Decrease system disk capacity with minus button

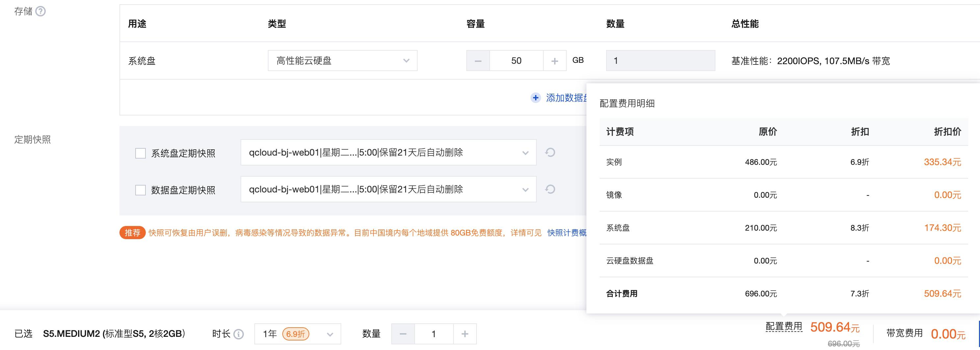tap(478, 61)
